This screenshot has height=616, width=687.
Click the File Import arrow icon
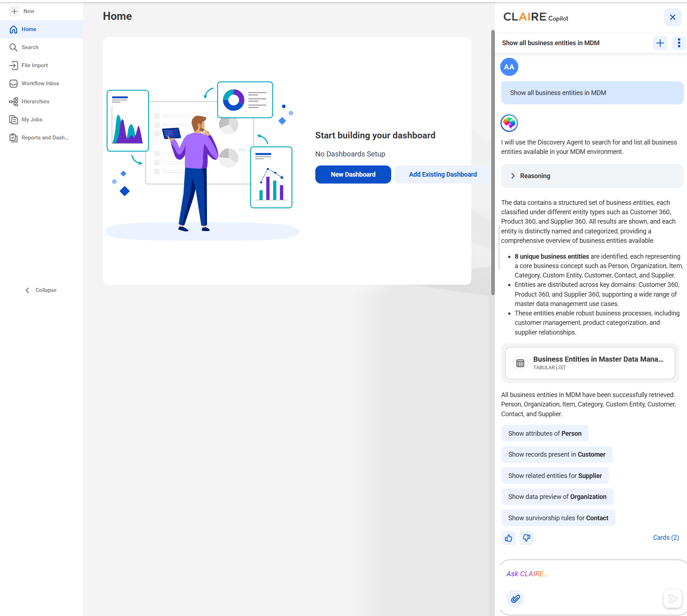[13, 65]
